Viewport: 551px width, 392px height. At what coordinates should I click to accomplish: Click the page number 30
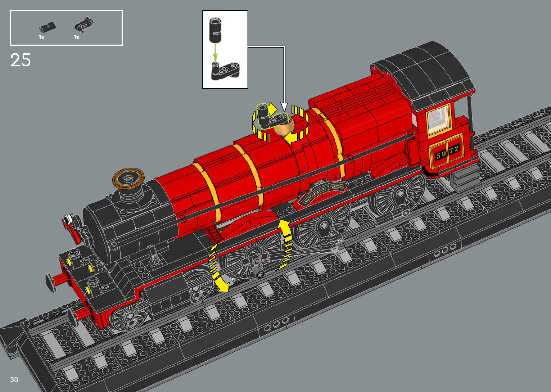[x=14, y=379]
